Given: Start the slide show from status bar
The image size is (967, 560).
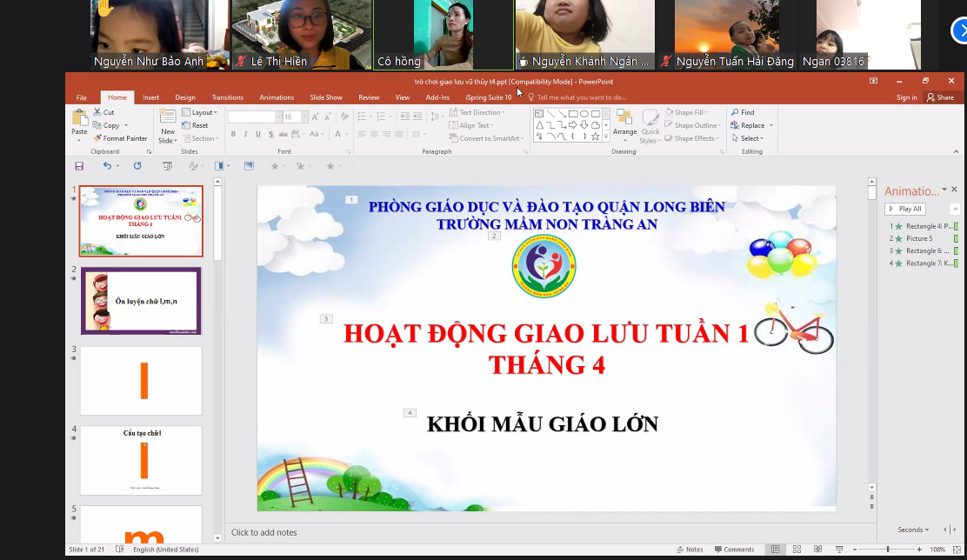Looking at the screenshot, I should (x=838, y=550).
